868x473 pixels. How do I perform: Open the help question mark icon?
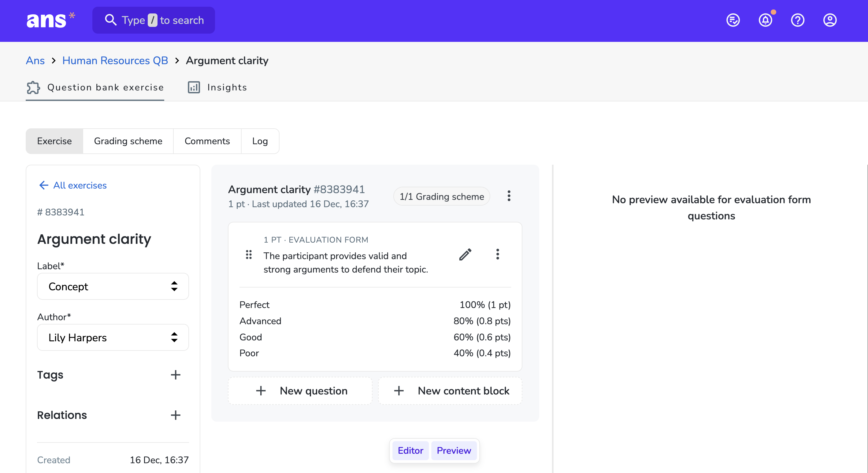[798, 20]
